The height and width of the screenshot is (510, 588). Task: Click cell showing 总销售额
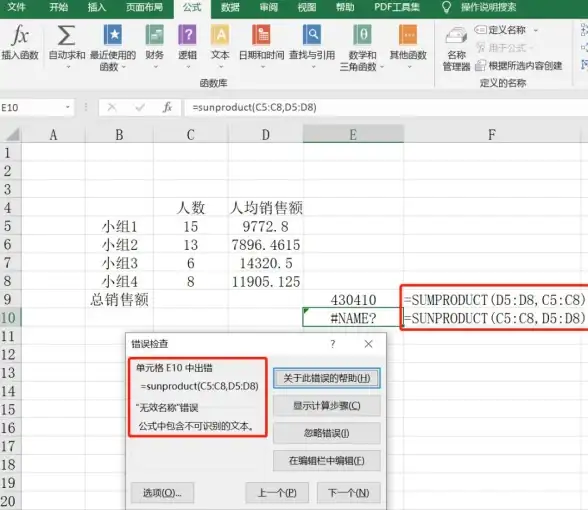[x=119, y=299]
